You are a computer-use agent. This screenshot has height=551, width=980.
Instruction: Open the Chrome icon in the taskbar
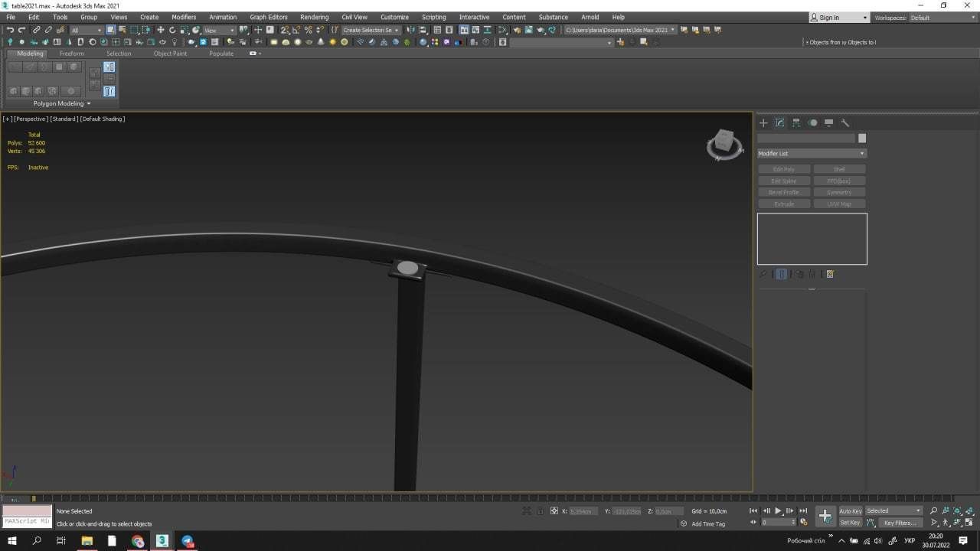(x=138, y=541)
